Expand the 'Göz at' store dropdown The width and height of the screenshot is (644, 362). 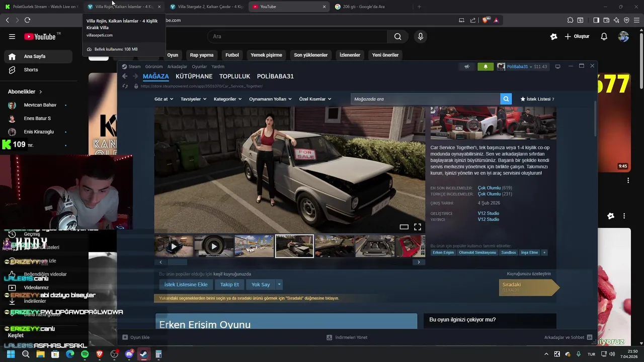pyautogui.click(x=164, y=99)
